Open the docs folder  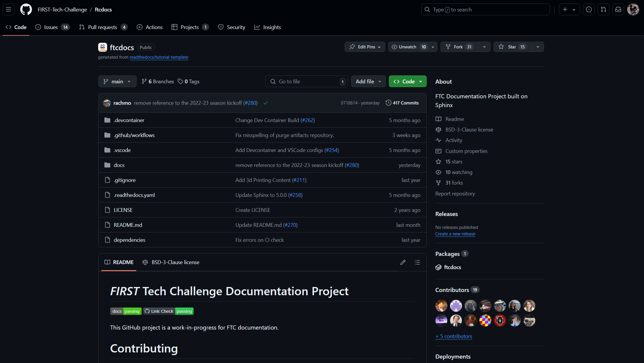(119, 165)
